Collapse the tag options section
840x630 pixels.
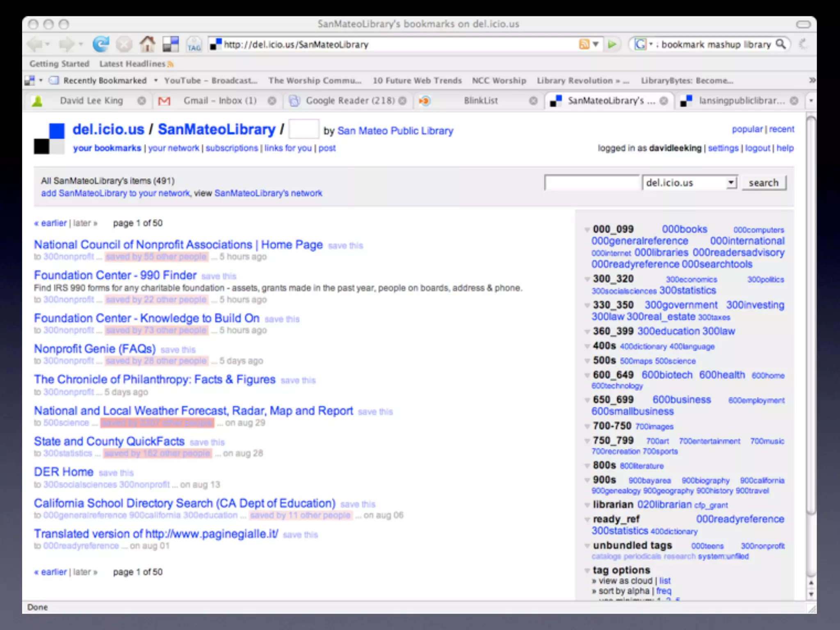587,571
